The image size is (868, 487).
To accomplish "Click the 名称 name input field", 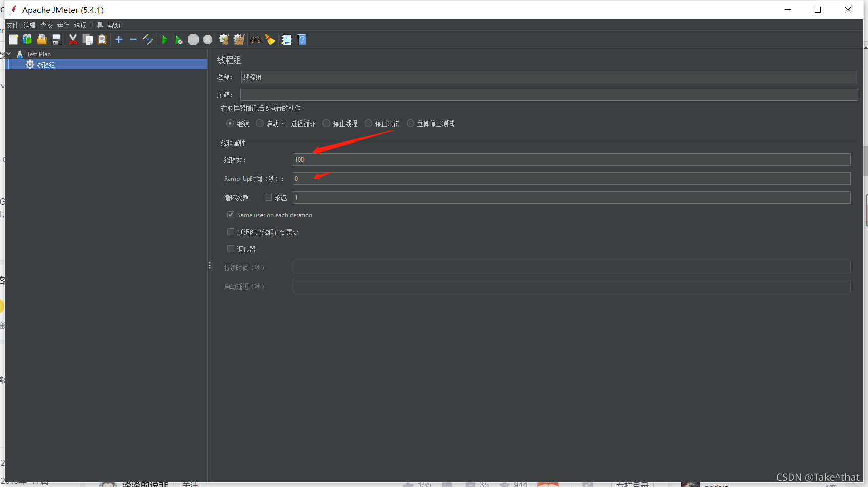I will click(x=549, y=77).
